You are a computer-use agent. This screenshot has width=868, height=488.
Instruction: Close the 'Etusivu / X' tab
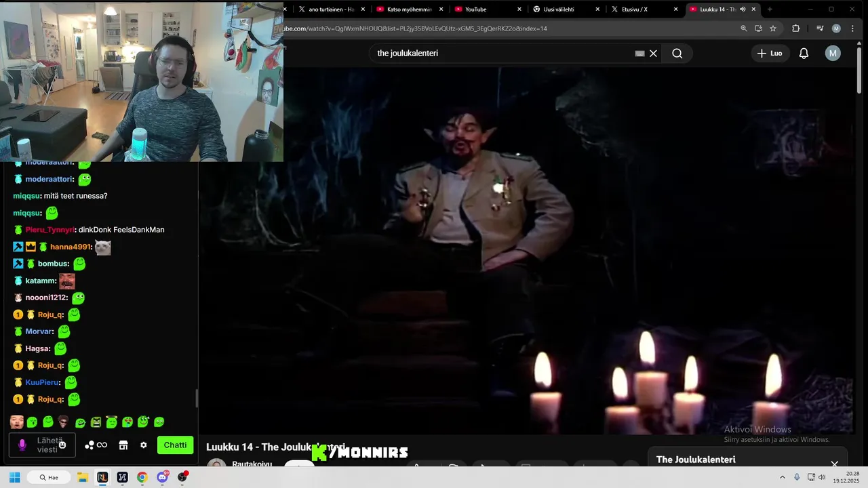click(x=675, y=9)
